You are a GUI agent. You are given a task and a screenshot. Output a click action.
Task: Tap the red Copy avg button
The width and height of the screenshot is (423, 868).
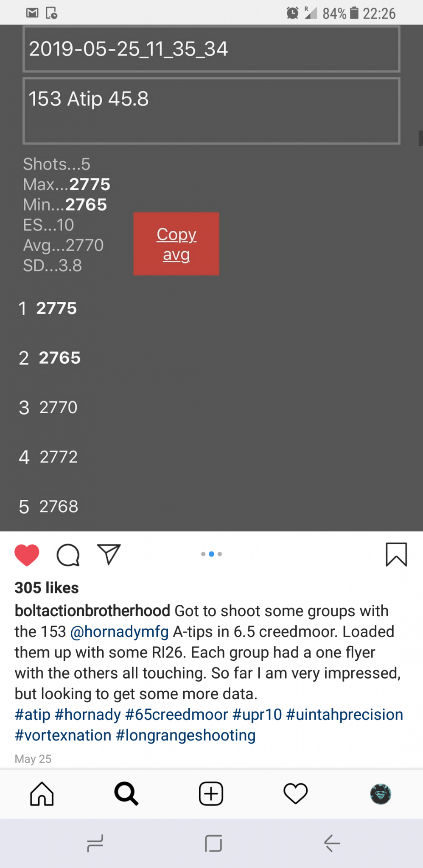coord(176,244)
